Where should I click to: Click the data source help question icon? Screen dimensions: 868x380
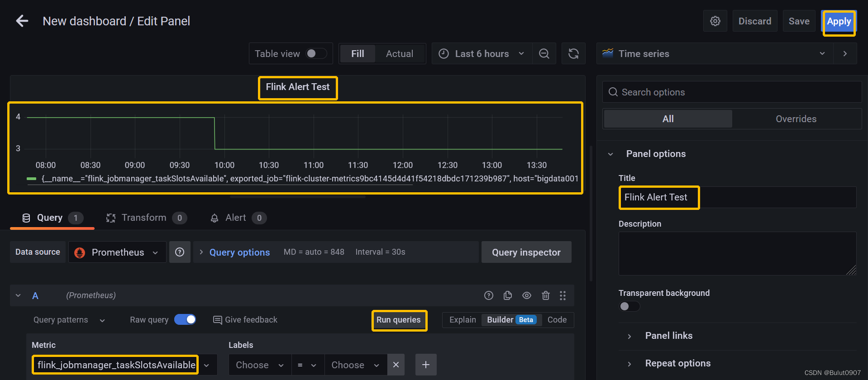click(180, 252)
